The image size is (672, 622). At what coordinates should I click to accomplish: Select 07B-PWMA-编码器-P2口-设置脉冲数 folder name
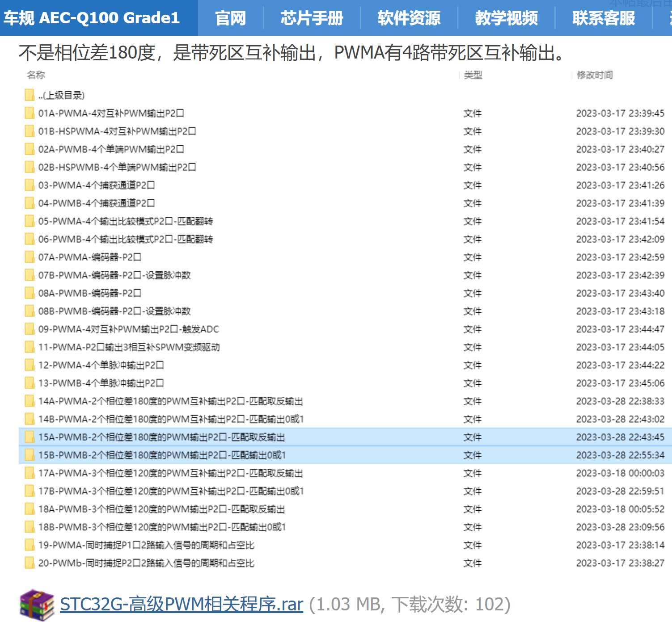tap(114, 275)
